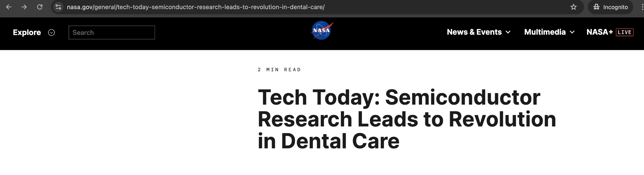The width and height of the screenshot is (644, 175).
Task: Expand the News & Events dropdown chevron
Action: pos(508,32)
